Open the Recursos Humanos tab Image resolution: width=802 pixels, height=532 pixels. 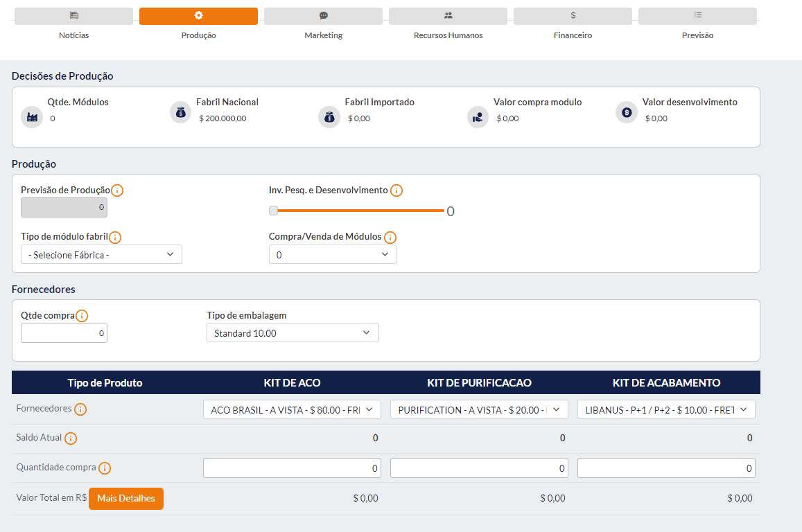[448, 17]
